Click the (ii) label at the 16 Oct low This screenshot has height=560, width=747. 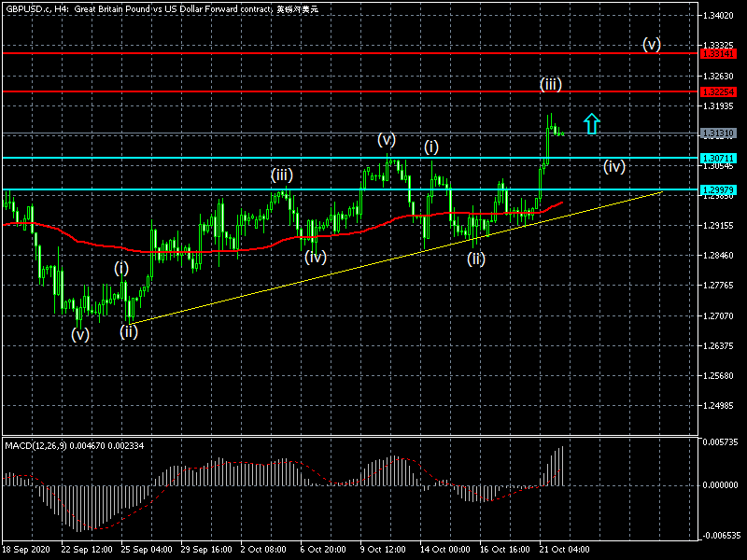pyautogui.click(x=476, y=259)
